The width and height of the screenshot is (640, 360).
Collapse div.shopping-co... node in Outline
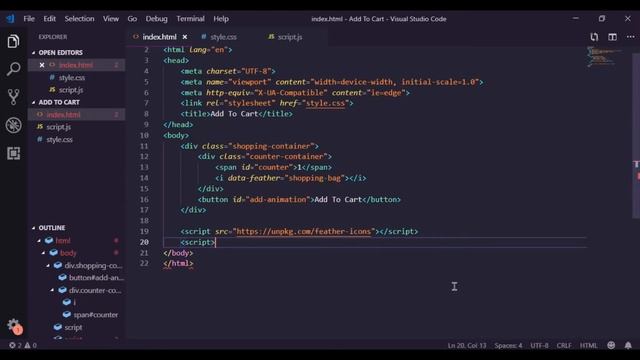[x=48, y=265]
